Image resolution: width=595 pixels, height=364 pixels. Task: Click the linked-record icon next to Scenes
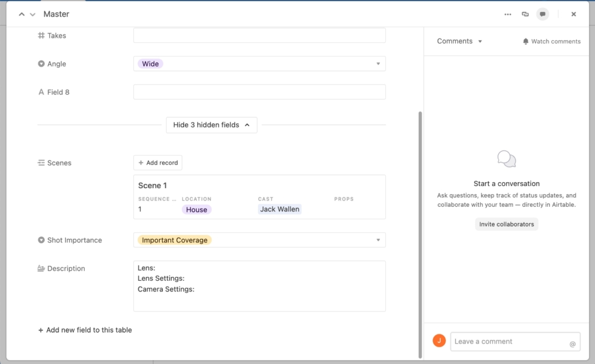pyautogui.click(x=41, y=162)
